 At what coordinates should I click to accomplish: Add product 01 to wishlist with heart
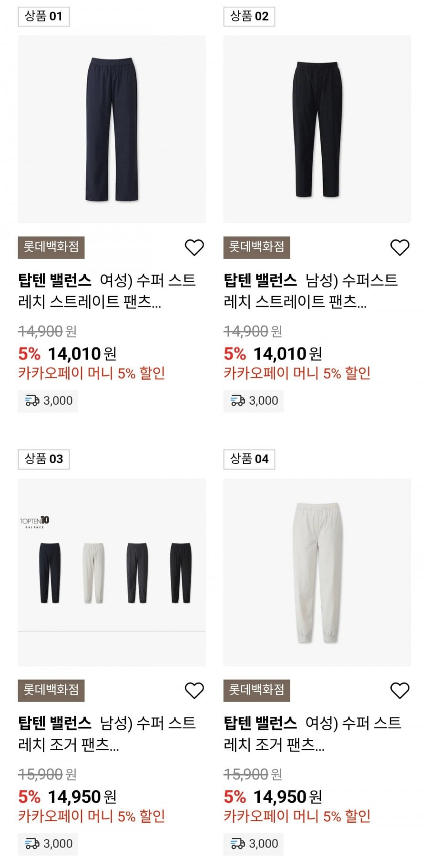click(x=194, y=247)
